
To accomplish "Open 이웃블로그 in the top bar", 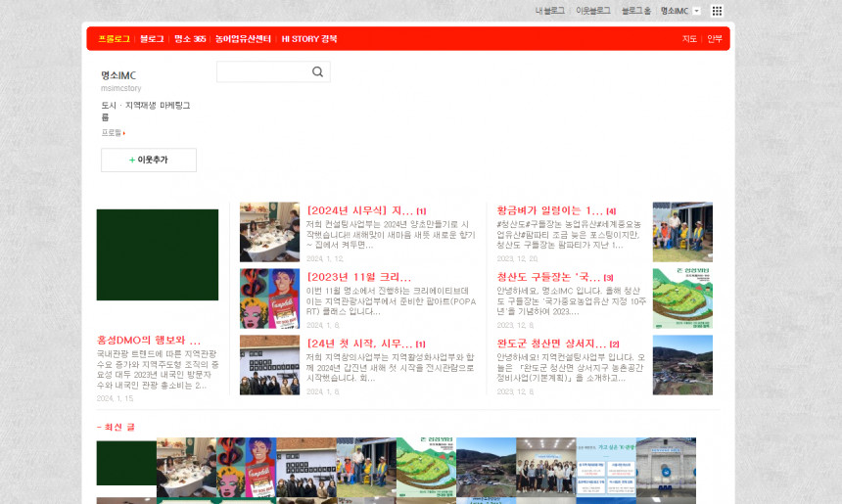I will point(592,11).
